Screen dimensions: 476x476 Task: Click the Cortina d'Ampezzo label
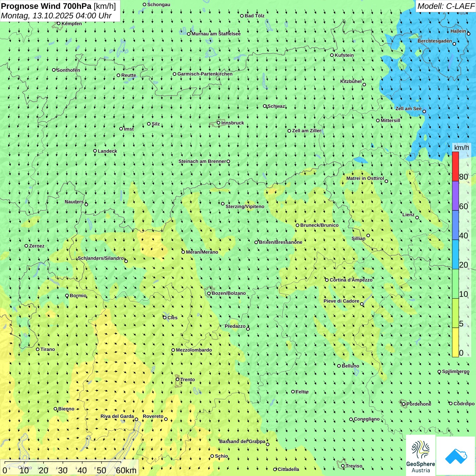tap(351, 280)
